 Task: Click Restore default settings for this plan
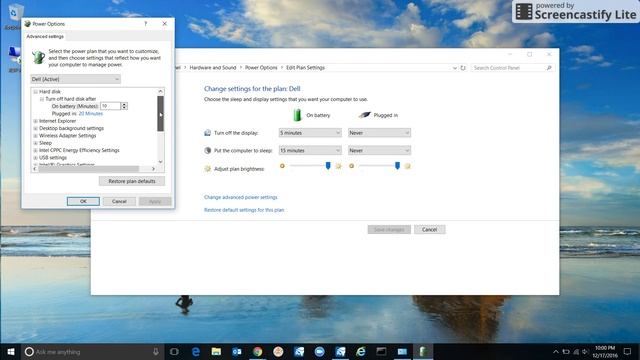pyautogui.click(x=244, y=210)
